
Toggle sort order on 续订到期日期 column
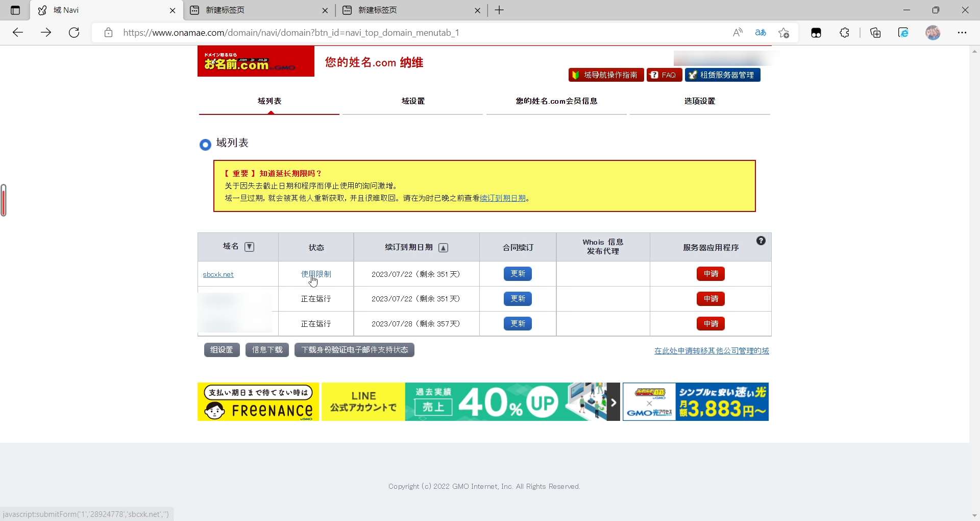[x=443, y=248]
